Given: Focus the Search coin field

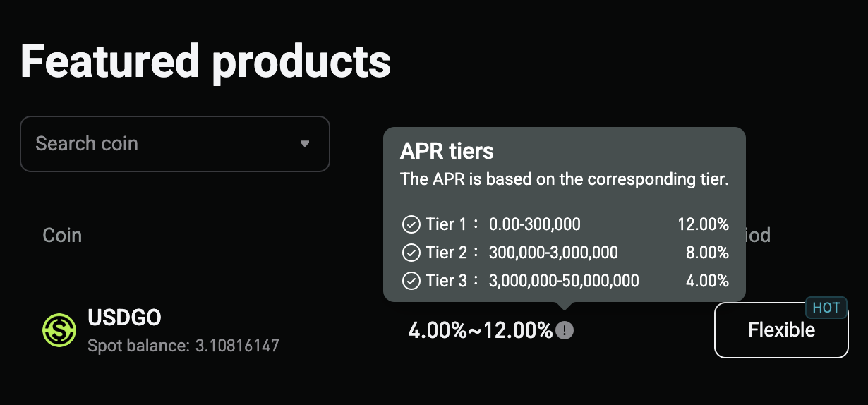Looking at the screenshot, I should [x=175, y=144].
